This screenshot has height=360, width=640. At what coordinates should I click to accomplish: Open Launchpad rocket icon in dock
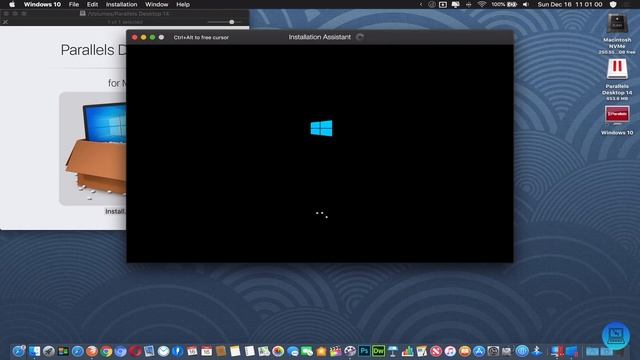point(49,351)
